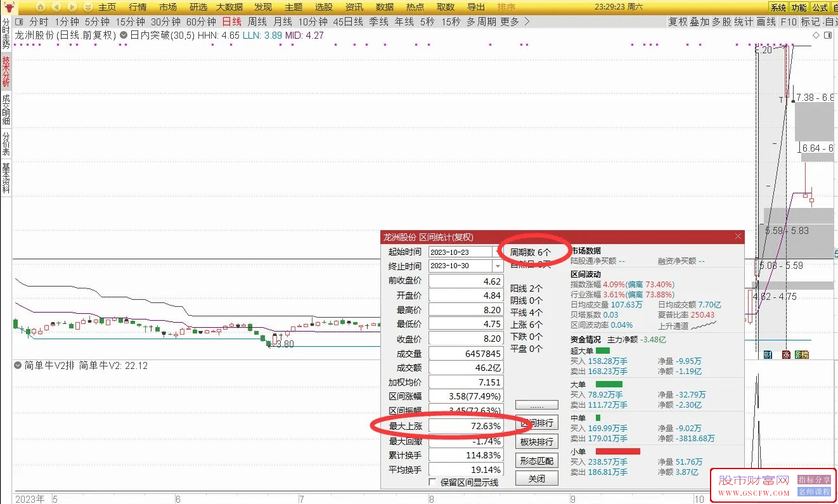Open 多周期 view
The image size is (838, 504).
[x=481, y=22]
